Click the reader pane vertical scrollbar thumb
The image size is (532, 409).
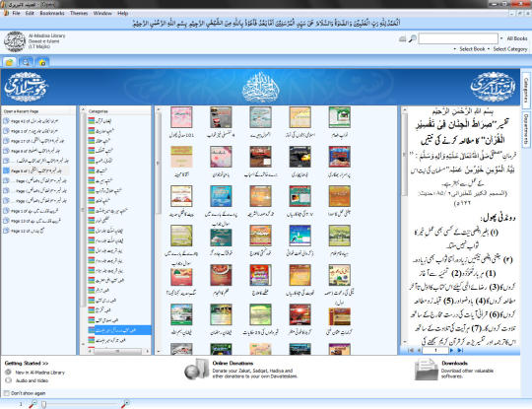(405, 156)
